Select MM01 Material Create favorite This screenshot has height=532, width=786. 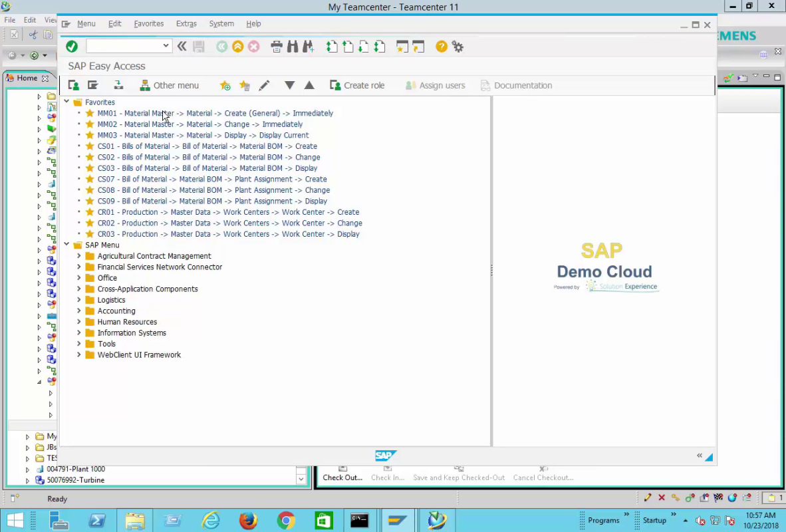click(x=215, y=113)
